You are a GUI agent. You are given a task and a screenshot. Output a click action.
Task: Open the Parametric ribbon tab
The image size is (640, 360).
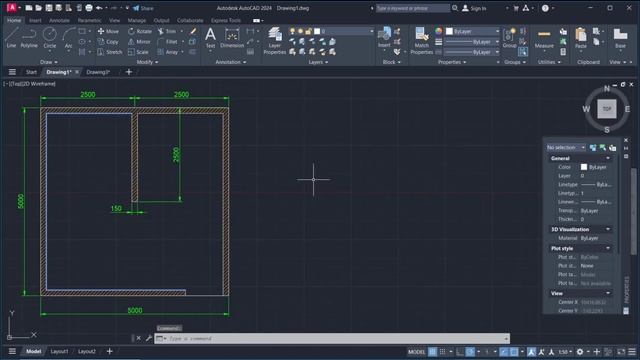[89, 20]
